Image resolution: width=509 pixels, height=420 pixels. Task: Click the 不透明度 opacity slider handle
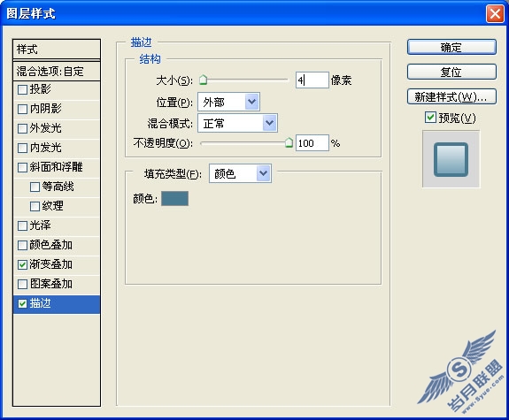(289, 142)
